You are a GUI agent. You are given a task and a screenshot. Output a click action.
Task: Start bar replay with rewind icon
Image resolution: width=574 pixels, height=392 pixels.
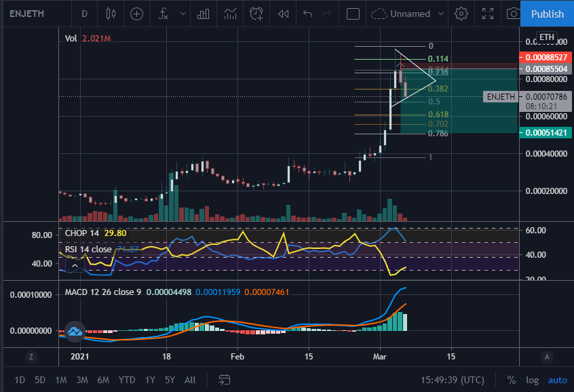284,14
